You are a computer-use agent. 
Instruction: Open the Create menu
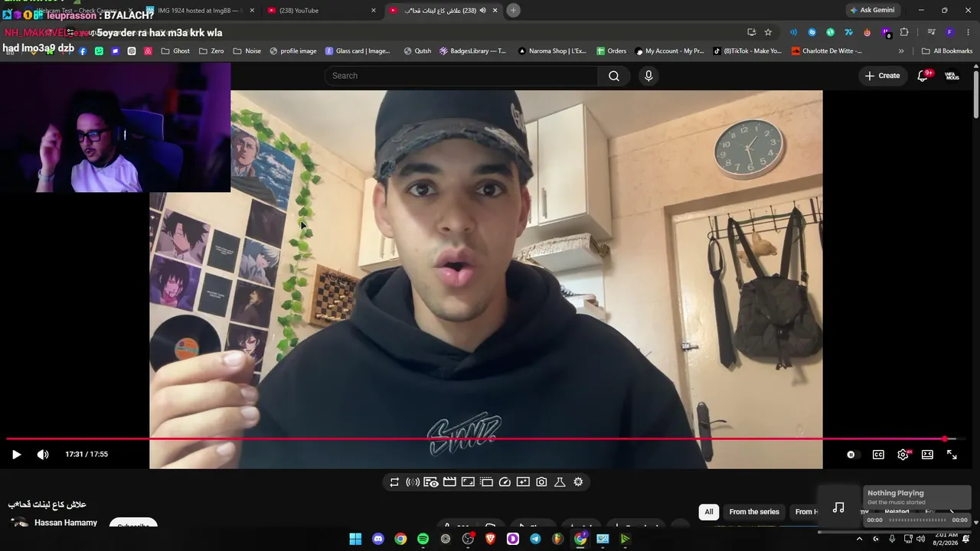coord(882,76)
